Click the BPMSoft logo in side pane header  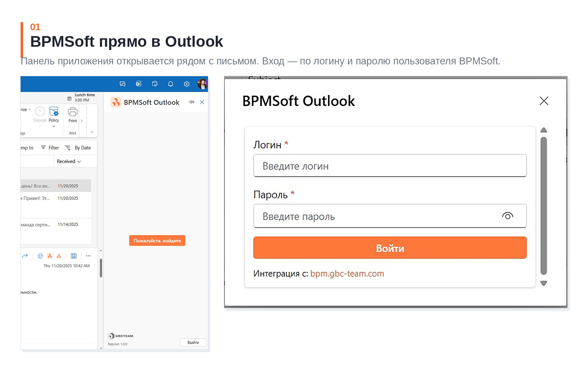click(x=116, y=102)
